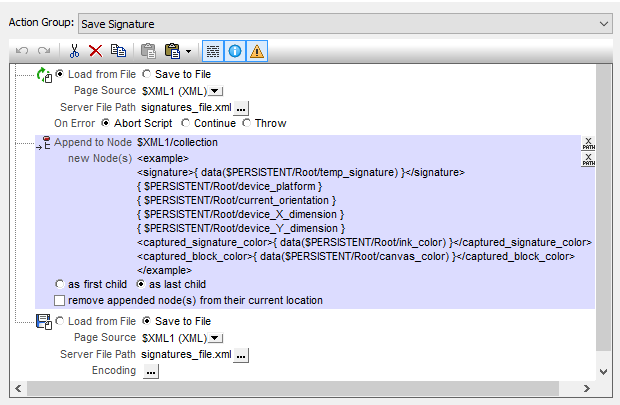Image resolution: width=620 pixels, height=405 pixels.
Task: Select 'Save to File' in first action
Action: pyautogui.click(x=147, y=74)
